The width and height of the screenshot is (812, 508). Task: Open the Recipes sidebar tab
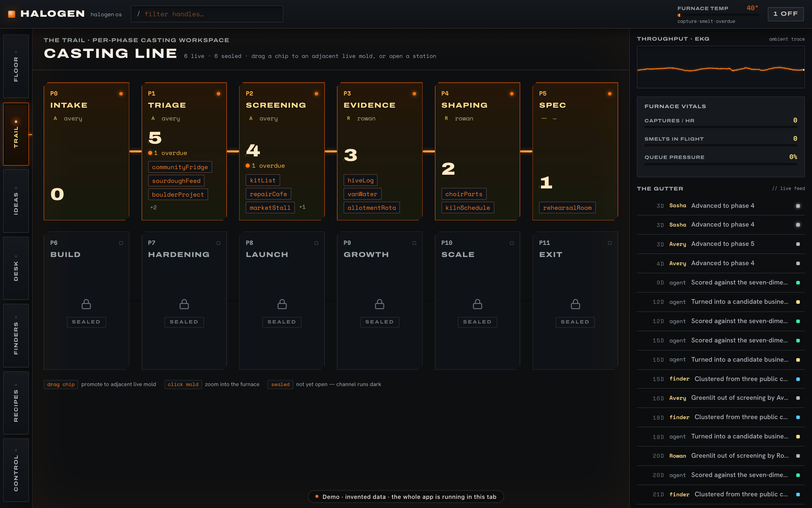[16, 403]
